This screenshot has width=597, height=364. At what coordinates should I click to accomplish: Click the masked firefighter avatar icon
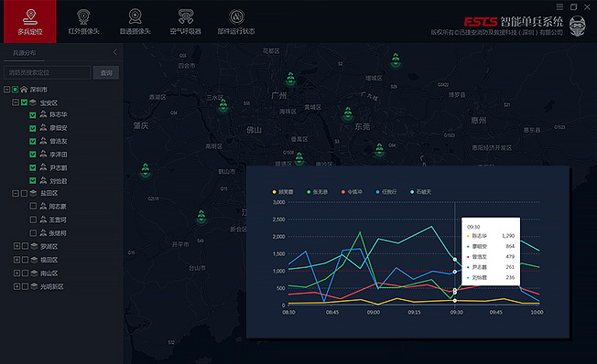click(x=577, y=27)
